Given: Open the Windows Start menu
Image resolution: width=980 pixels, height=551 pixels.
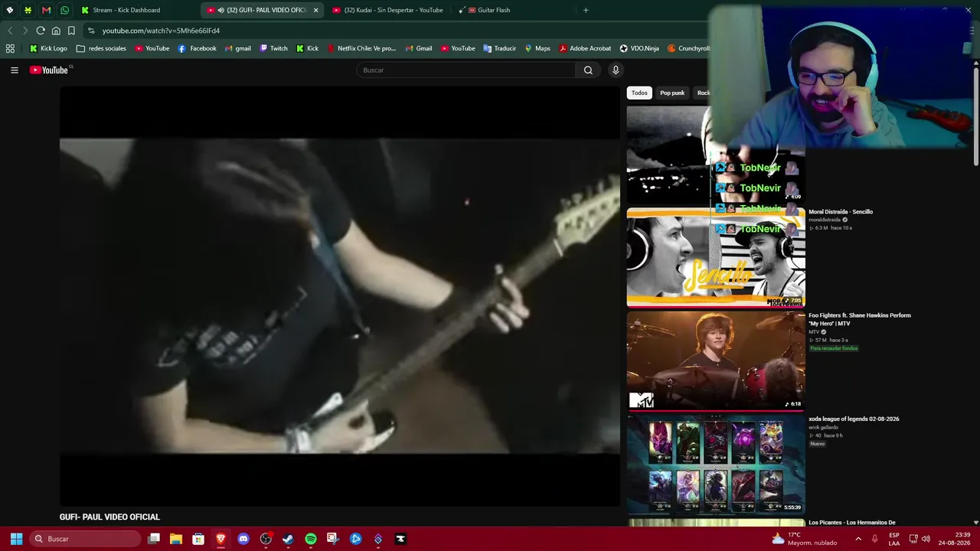Looking at the screenshot, I should pyautogui.click(x=16, y=539).
